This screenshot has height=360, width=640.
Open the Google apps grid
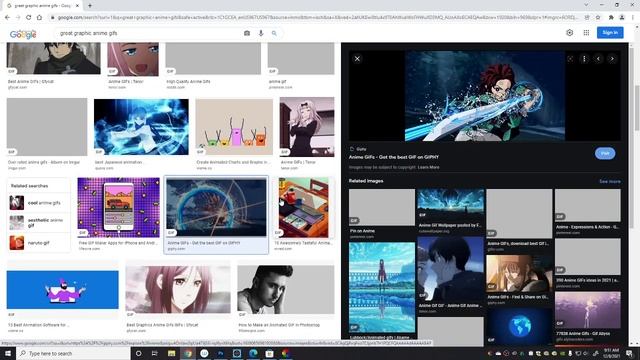(586, 33)
